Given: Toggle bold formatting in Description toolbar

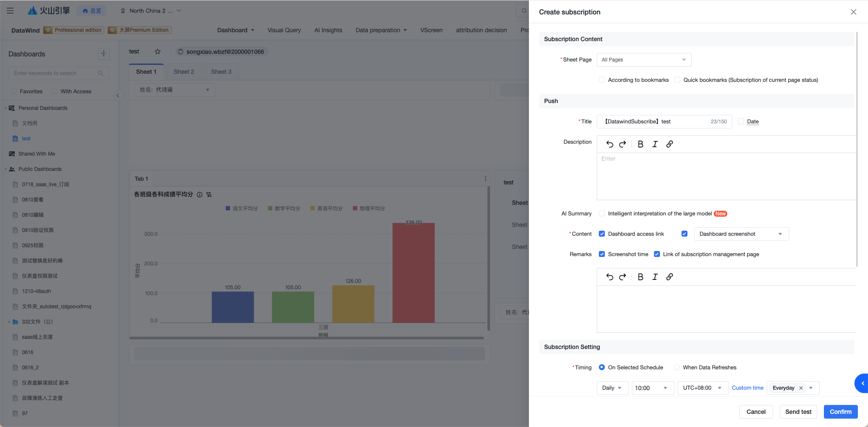Looking at the screenshot, I should pos(640,144).
